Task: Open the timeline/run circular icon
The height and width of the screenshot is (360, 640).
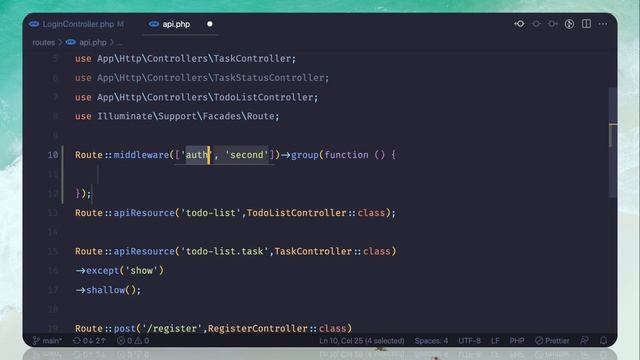Action: coord(569,24)
